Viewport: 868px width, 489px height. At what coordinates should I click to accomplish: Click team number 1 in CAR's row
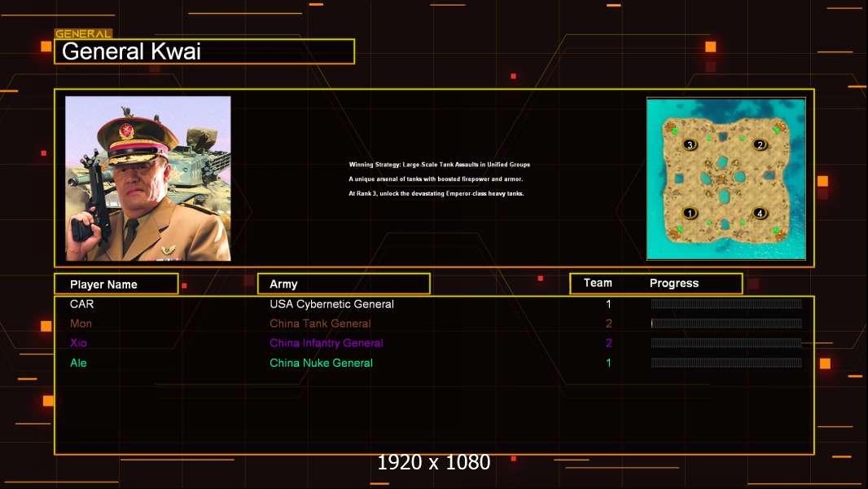coord(608,304)
